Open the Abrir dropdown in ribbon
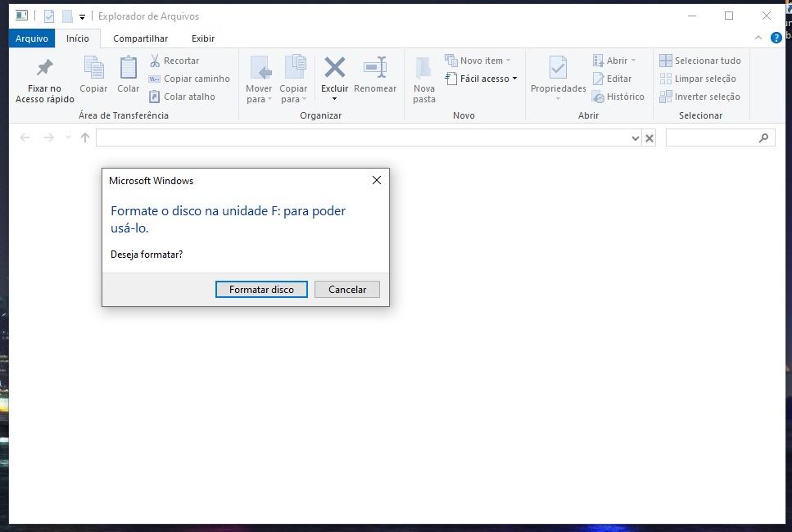The image size is (792, 532). click(614, 61)
